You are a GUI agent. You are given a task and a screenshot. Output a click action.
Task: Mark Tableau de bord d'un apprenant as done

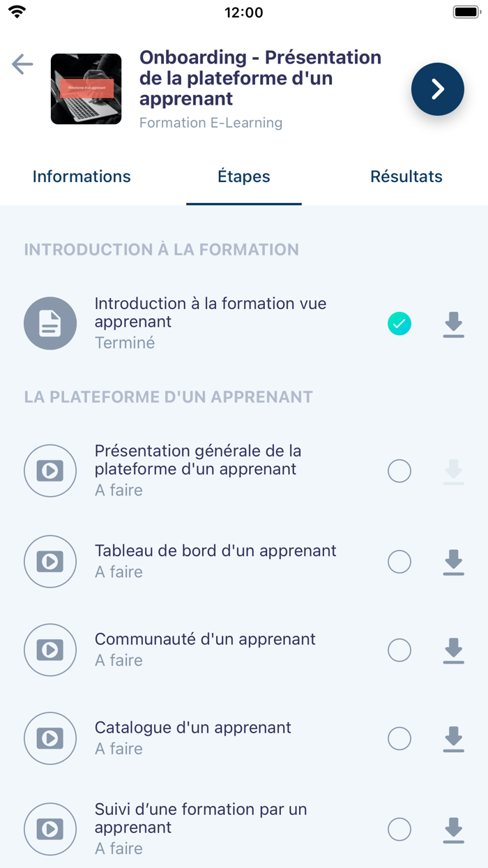[399, 561]
